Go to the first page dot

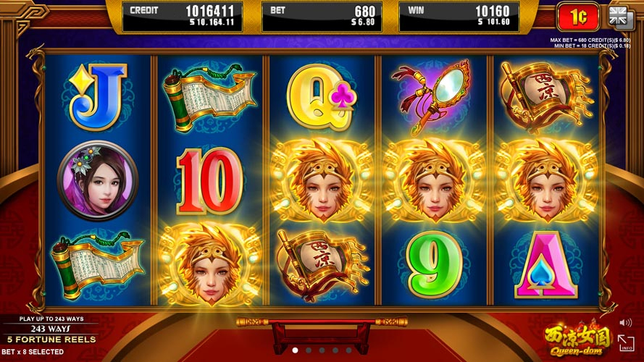pyautogui.click(x=295, y=350)
